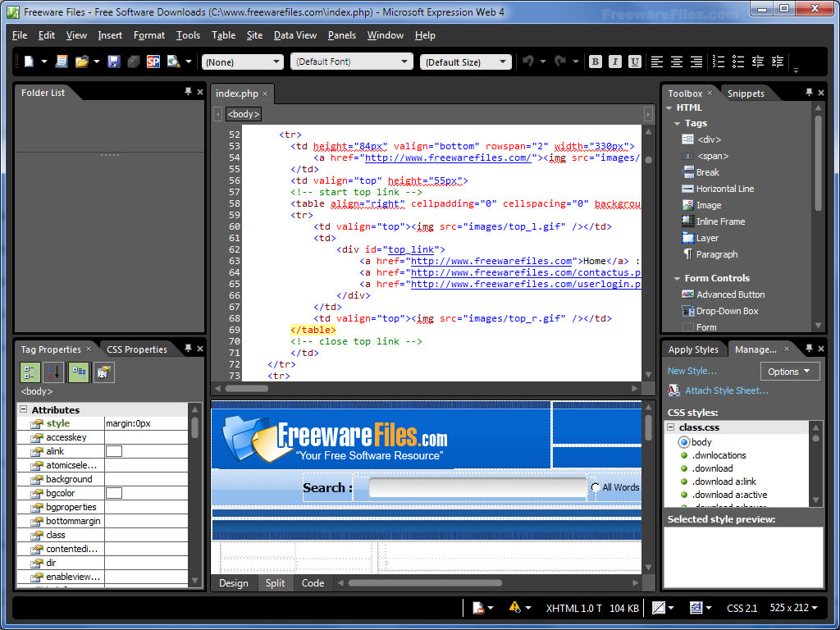This screenshot has height=630, width=840.
Task: Select the All Words radio button
Action: 595,487
